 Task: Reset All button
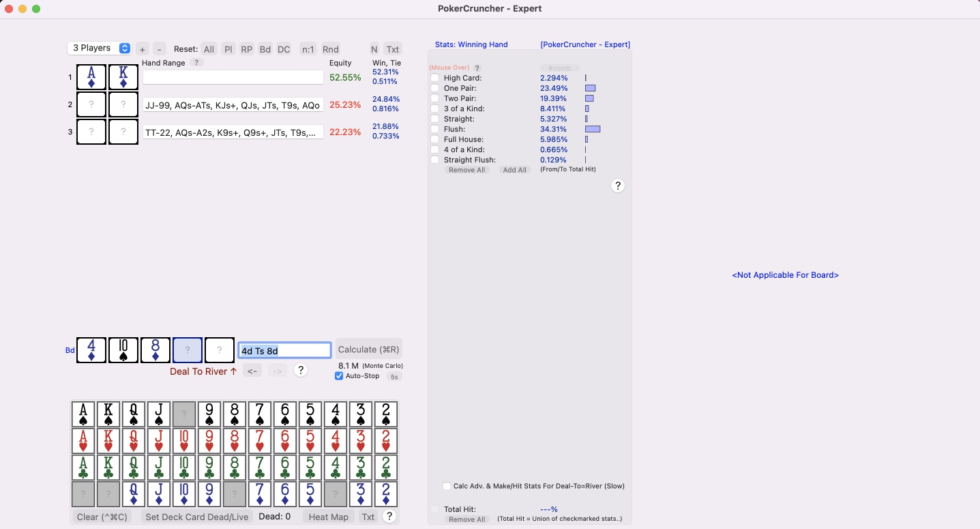[x=209, y=49]
